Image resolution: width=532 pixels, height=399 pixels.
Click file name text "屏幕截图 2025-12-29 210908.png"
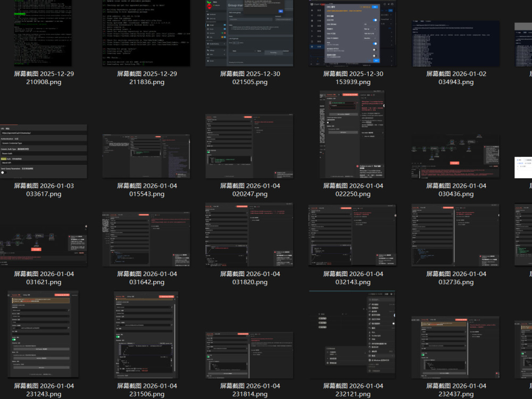click(x=44, y=78)
